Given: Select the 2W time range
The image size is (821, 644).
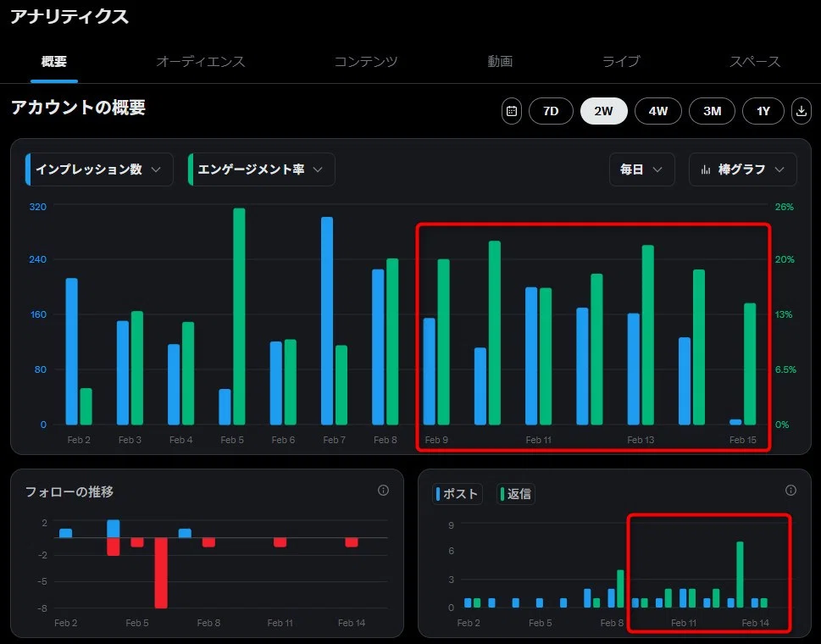Looking at the screenshot, I should [604, 111].
